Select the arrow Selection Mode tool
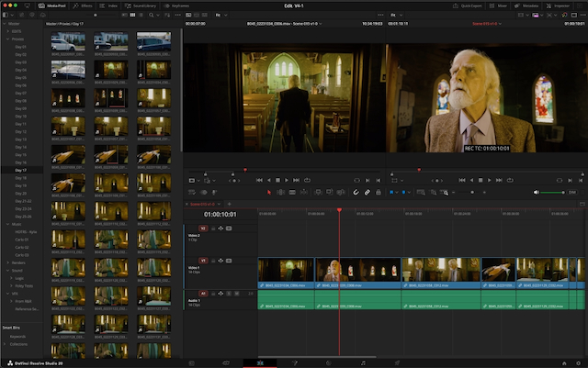 click(269, 192)
